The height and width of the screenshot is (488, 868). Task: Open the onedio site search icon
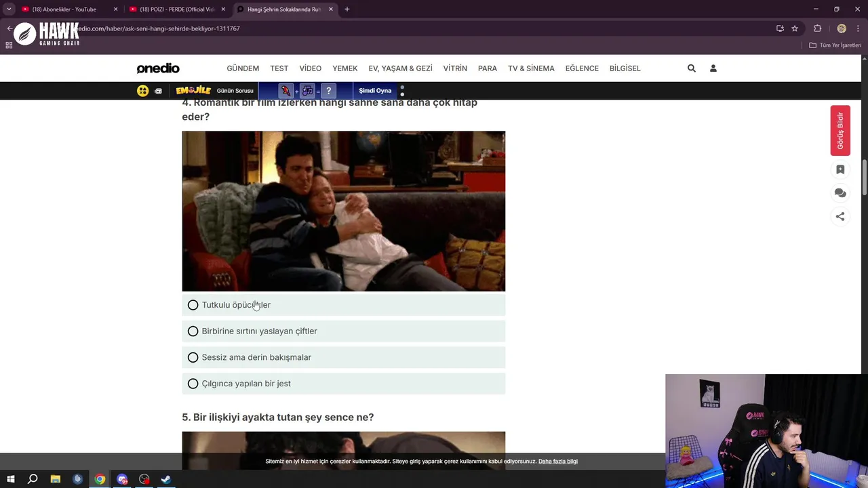pos(692,68)
